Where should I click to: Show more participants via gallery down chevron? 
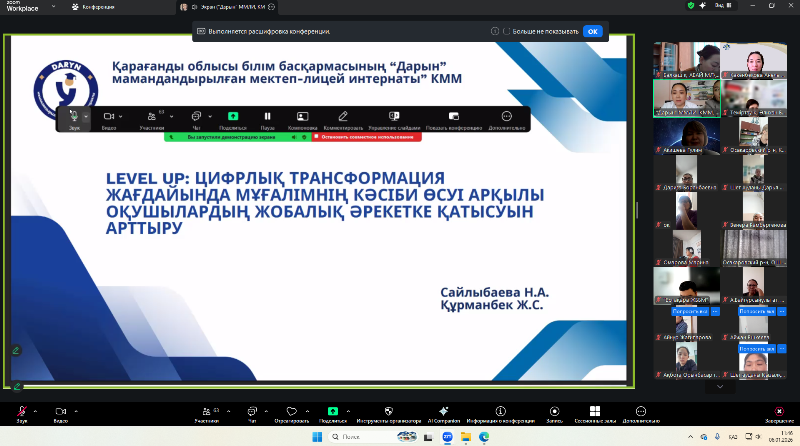[720, 387]
